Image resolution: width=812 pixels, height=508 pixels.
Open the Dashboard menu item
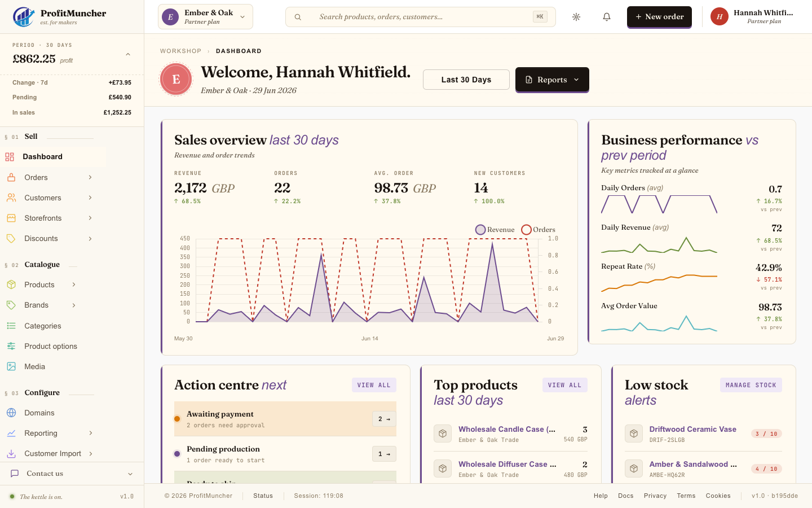tap(53, 157)
